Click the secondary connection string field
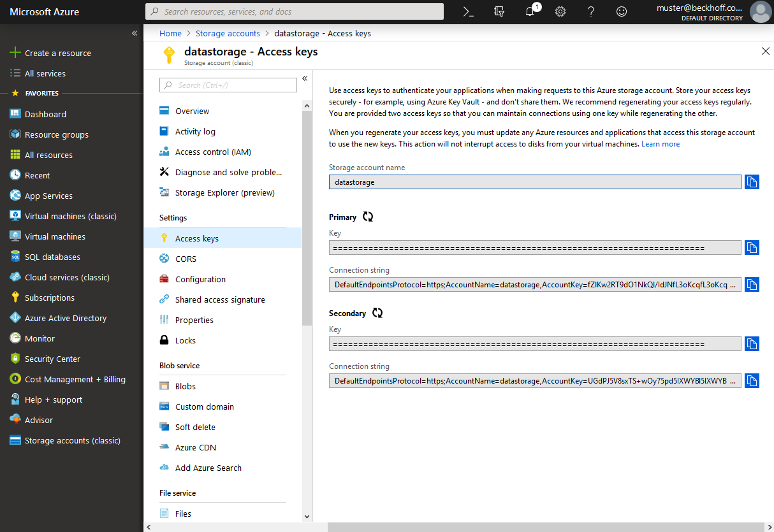This screenshot has height=532, width=774. pos(535,381)
